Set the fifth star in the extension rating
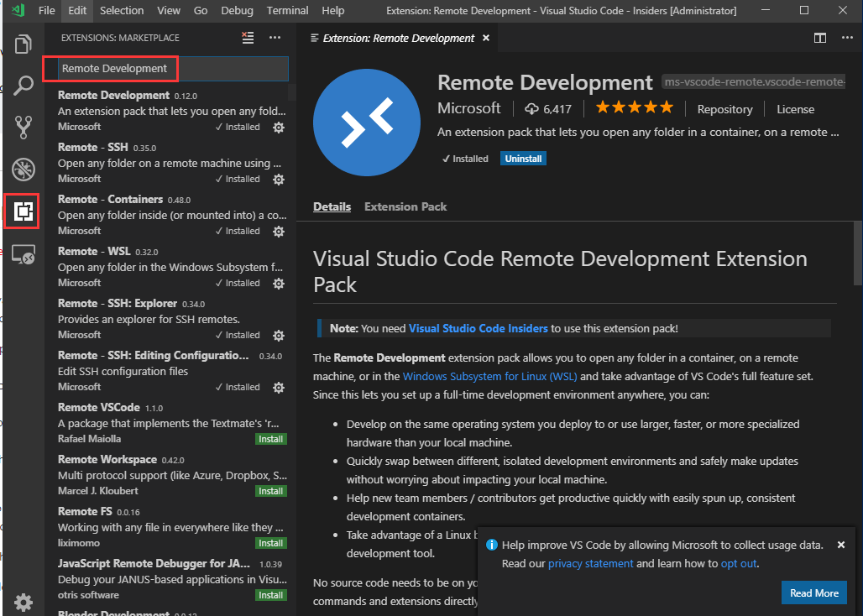This screenshot has width=863, height=616. click(667, 107)
